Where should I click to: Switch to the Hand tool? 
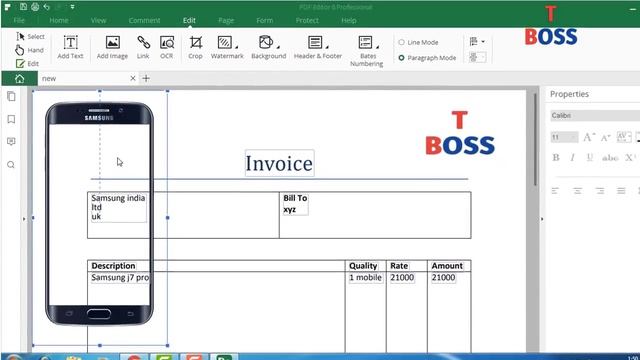click(29, 50)
